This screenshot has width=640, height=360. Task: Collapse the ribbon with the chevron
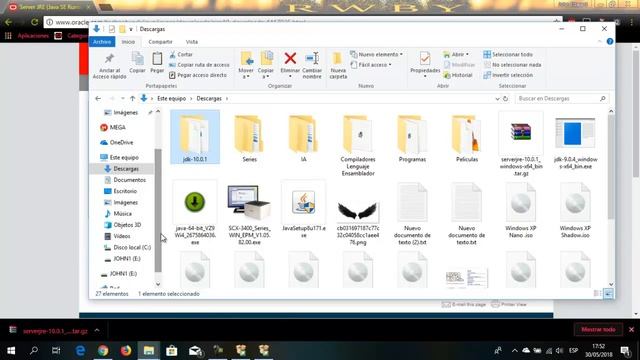tap(600, 42)
